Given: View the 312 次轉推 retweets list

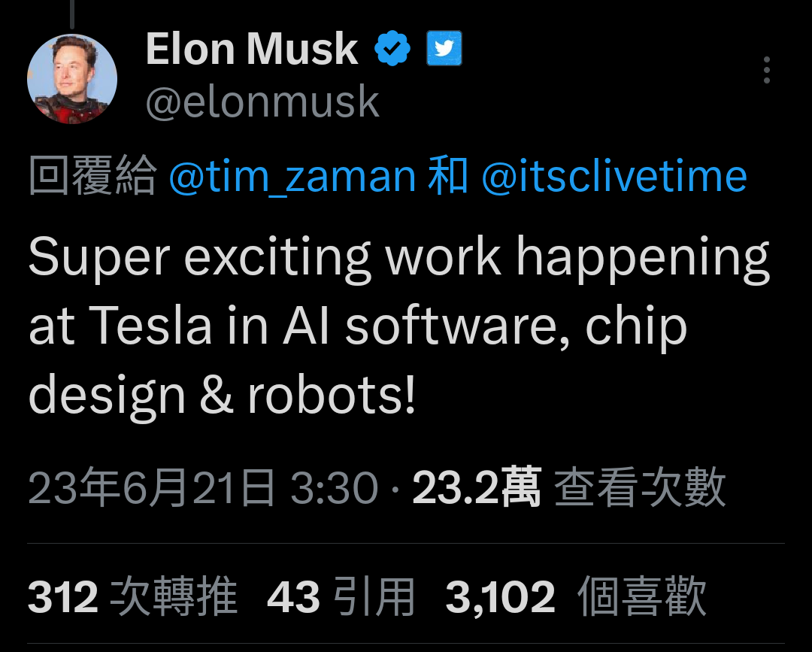Looking at the screenshot, I should (132, 596).
